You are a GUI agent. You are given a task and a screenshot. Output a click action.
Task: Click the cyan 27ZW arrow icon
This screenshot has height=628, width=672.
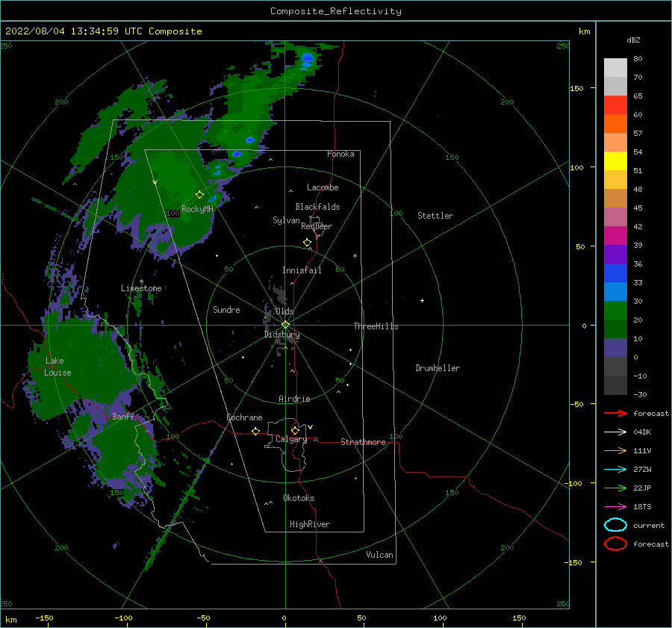[615, 470]
